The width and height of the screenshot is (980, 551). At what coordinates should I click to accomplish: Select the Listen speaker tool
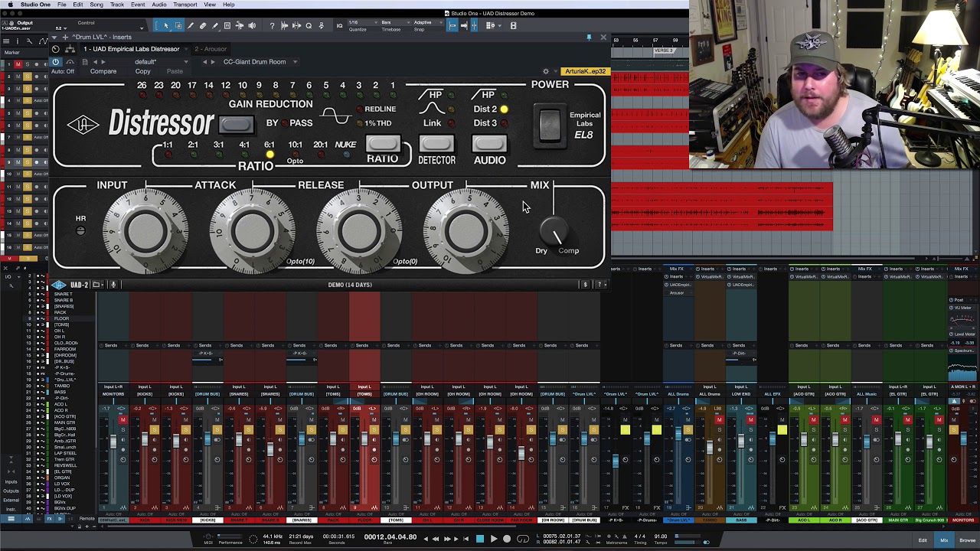coord(252,26)
